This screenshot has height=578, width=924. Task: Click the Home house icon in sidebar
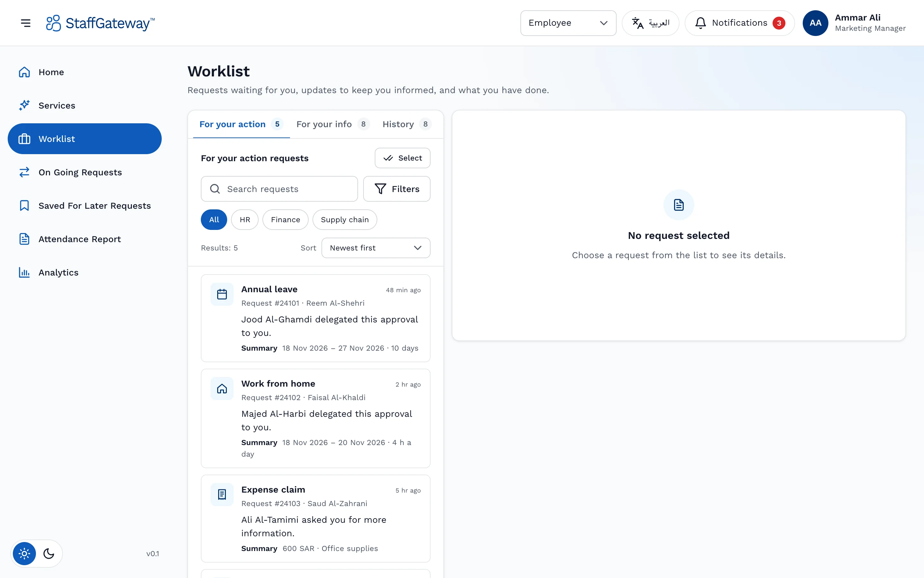tap(24, 72)
